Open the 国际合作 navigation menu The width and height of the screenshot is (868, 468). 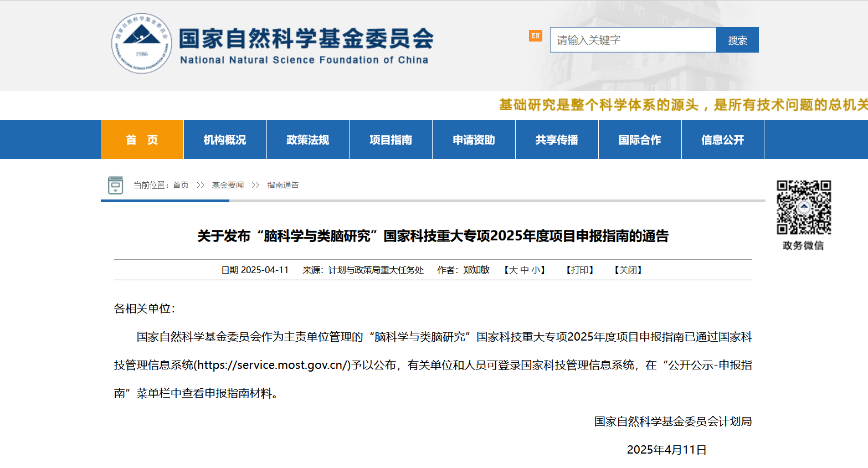[x=640, y=140]
